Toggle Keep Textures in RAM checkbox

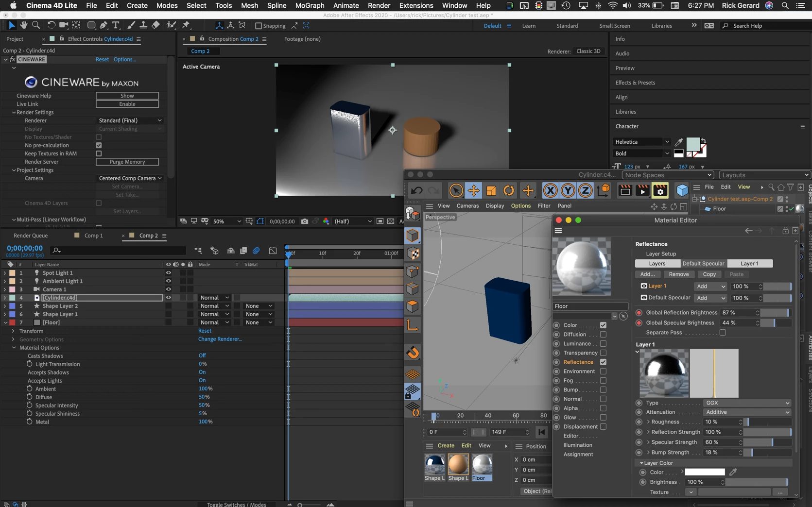99,153
